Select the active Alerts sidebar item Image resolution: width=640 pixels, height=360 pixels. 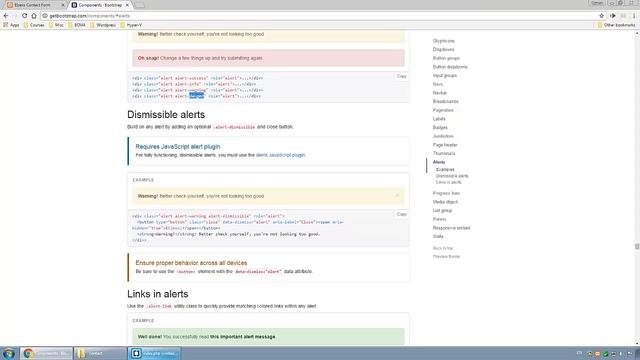pyautogui.click(x=439, y=162)
